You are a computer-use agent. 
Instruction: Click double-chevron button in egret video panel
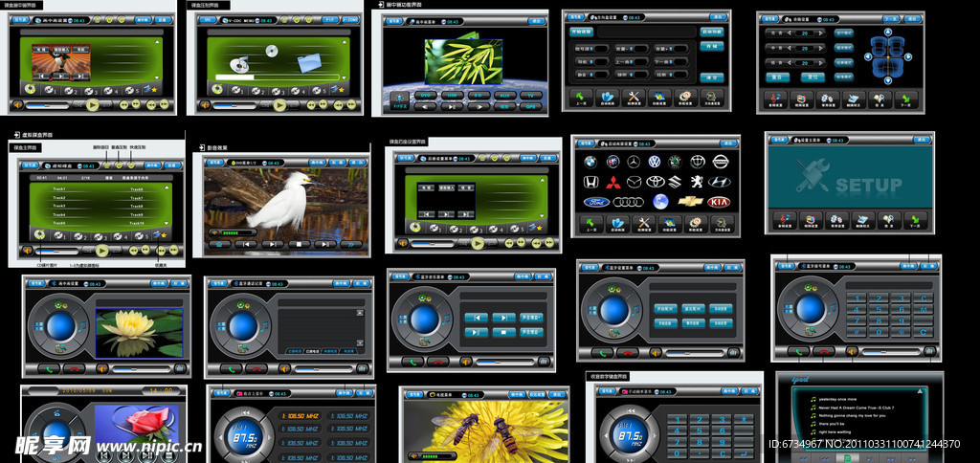(351, 244)
